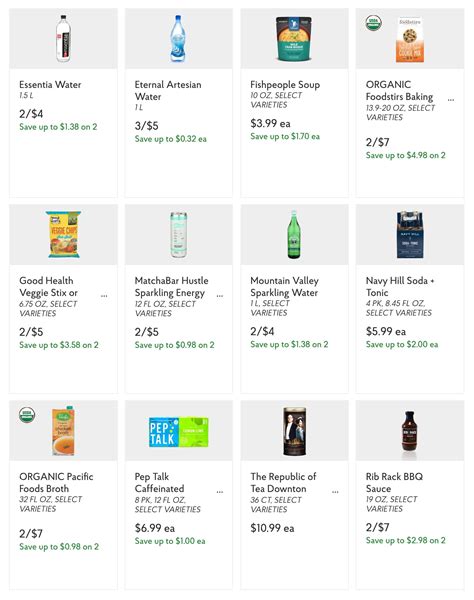The image size is (474, 600).
Task: Select the green Mountain Valley bottle image
Action: click(294, 235)
